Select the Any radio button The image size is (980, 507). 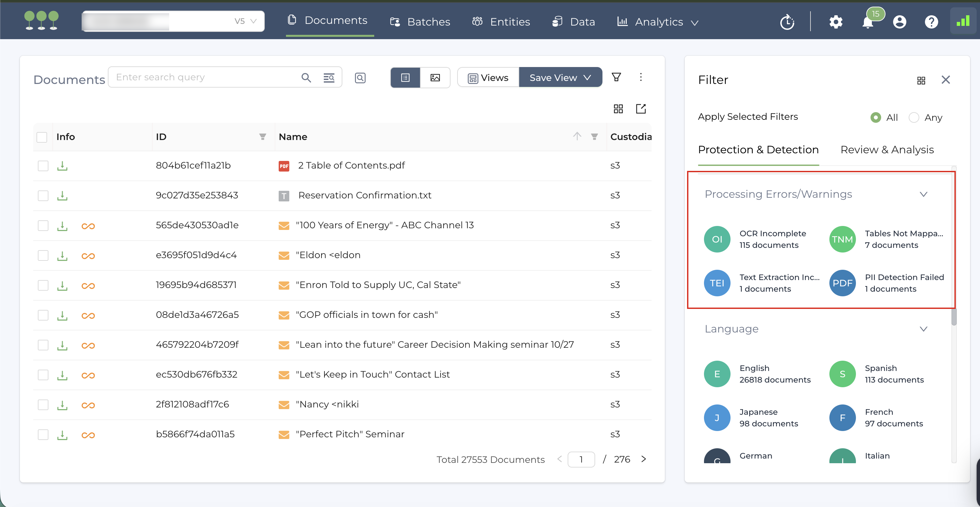tap(914, 117)
